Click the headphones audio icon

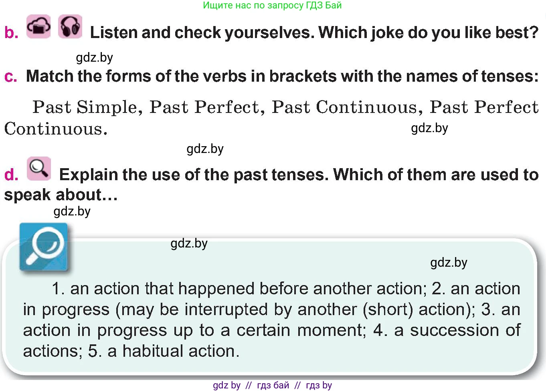tap(70, 27)
